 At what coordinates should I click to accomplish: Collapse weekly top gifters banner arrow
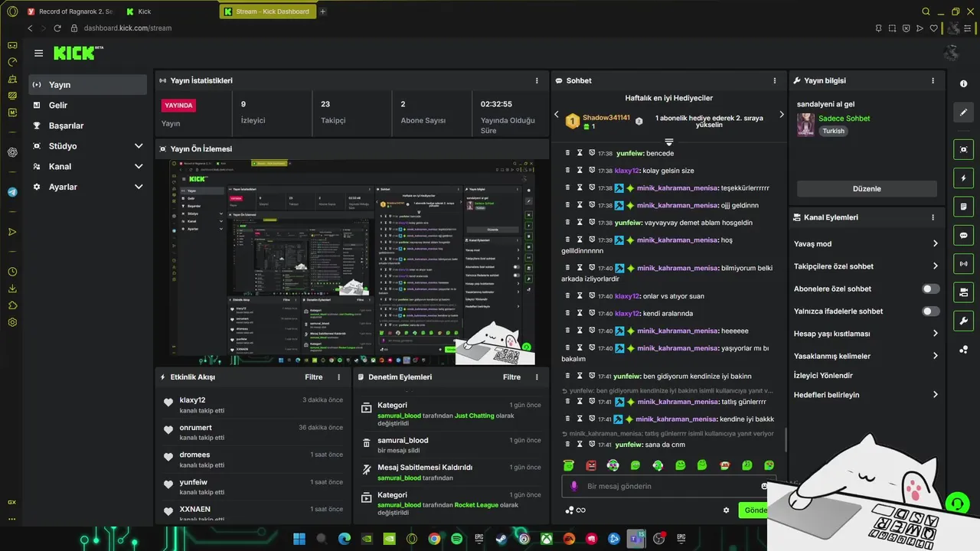[x=668, y=142]
